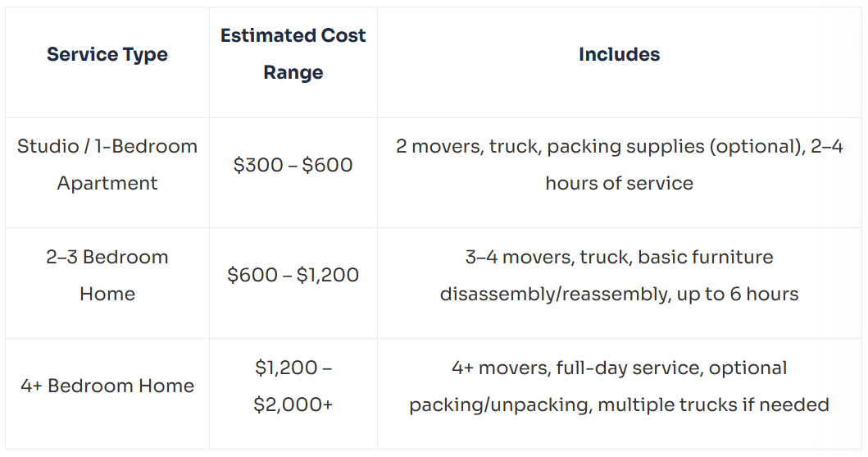Click the word Apartment in first row

(107, 183)
